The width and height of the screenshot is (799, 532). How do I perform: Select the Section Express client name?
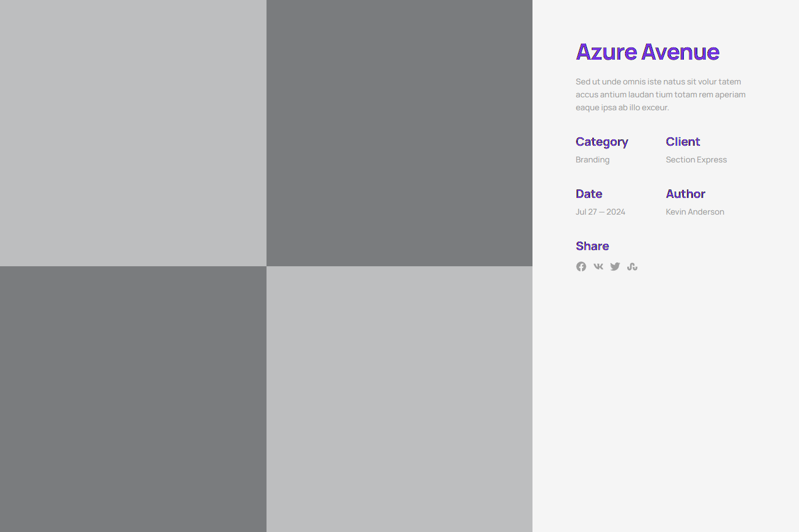(x=696, y=160)
